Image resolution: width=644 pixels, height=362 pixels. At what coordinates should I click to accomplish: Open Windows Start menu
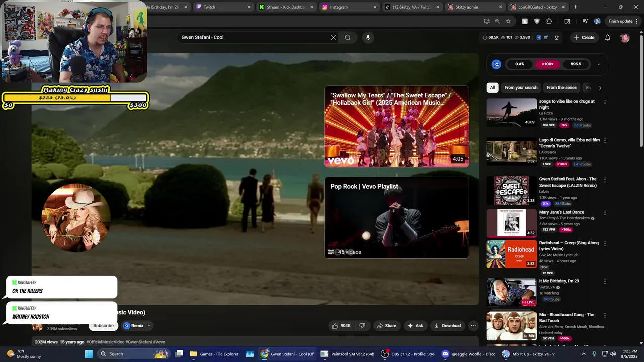89,354
